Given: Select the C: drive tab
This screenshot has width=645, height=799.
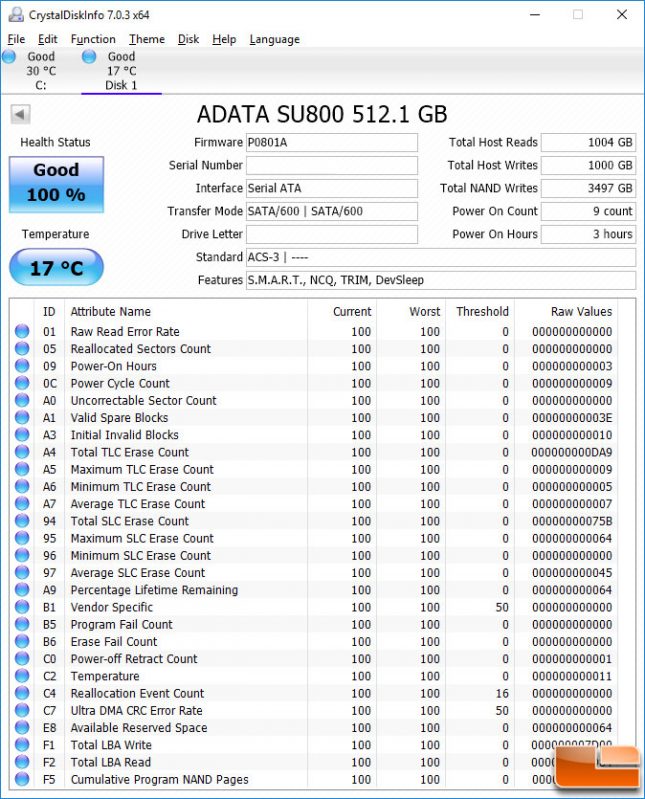Looking at the screenshot, I should coord(40,71).
